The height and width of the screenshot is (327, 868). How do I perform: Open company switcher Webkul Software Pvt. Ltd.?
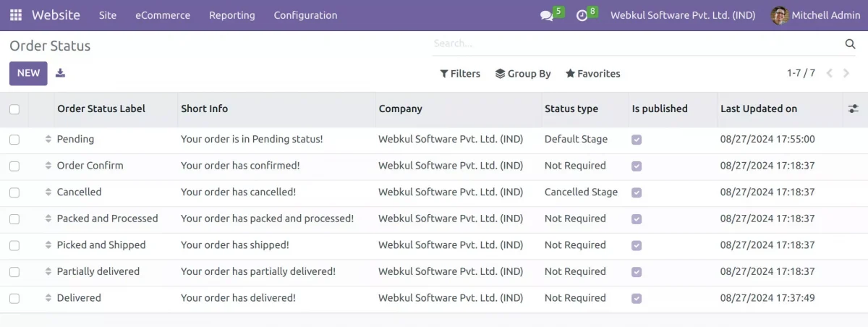click(683, 15)
